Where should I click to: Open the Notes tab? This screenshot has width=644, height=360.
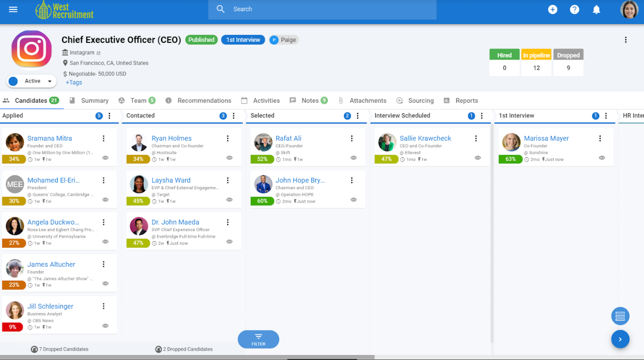click(x=308, y=101)
